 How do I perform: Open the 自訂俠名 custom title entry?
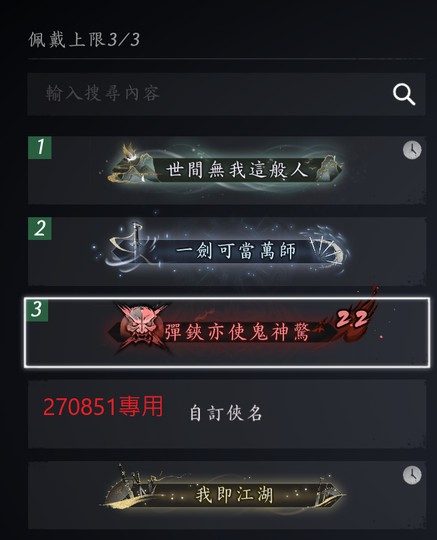[227, 414]
